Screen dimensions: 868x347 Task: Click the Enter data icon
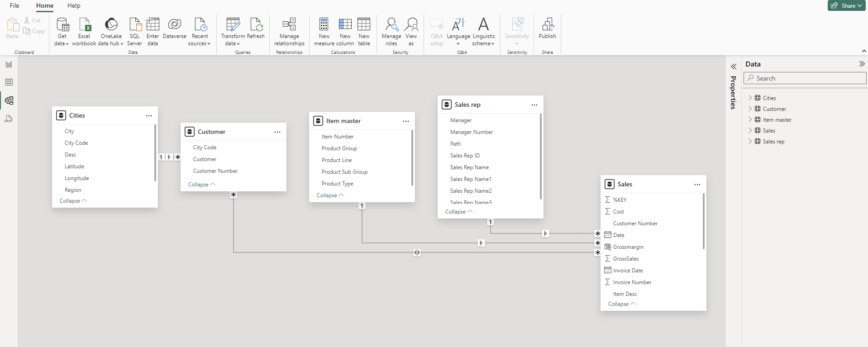coord(153,24)
